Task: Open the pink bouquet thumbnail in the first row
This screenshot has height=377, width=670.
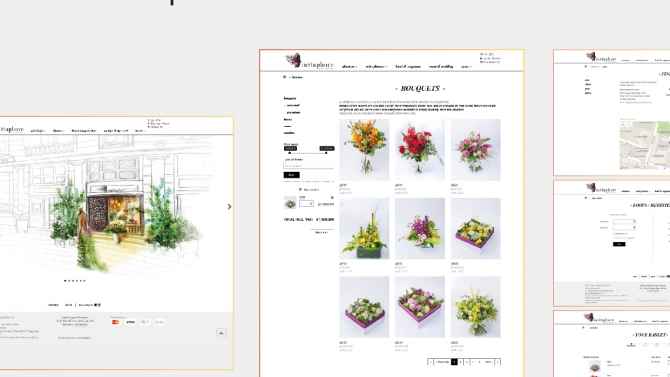Action: pyautogui.click(x=475, y=150)
